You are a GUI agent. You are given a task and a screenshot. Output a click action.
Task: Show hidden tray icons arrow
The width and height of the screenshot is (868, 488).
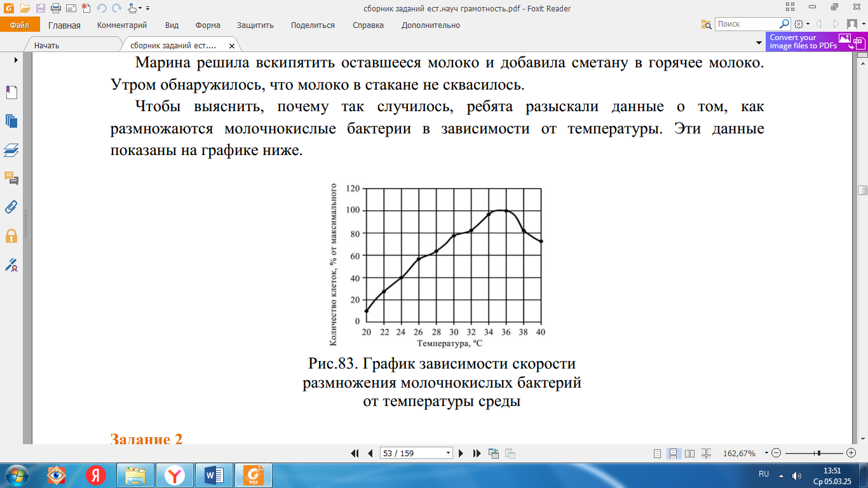point(782,475)
